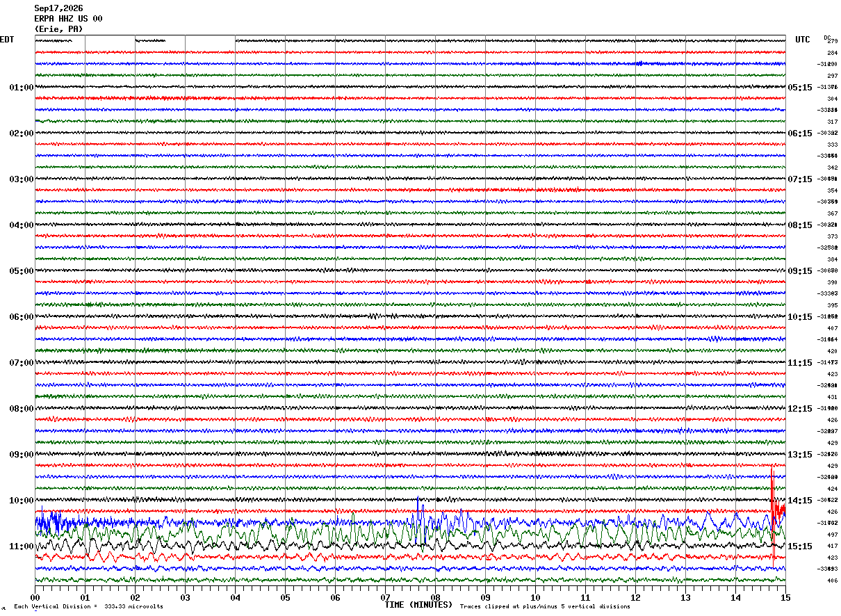Screen dimensions: 841x616
Task: Click the 06:00 EDT time label
Action: pos(21,317)
